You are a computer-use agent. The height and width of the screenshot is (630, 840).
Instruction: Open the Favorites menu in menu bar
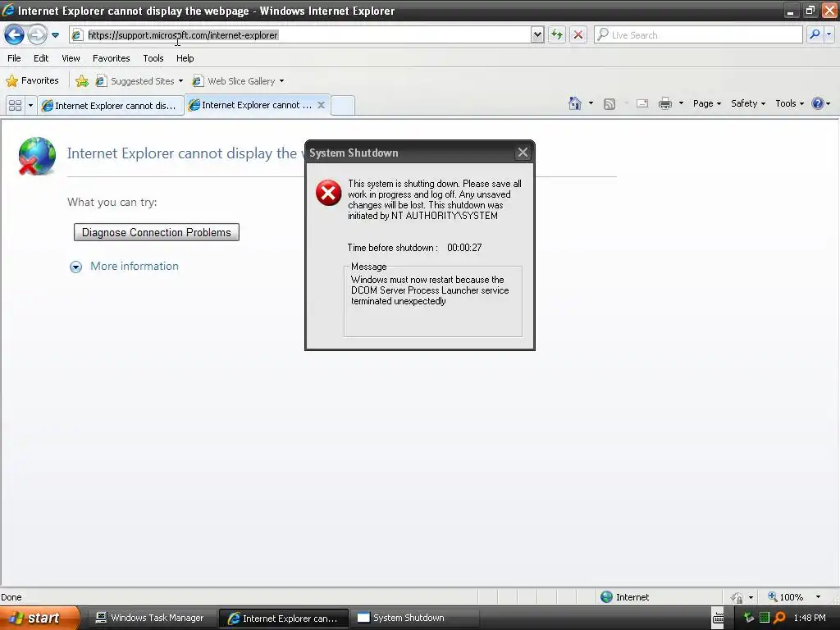[x=112, y=58]
